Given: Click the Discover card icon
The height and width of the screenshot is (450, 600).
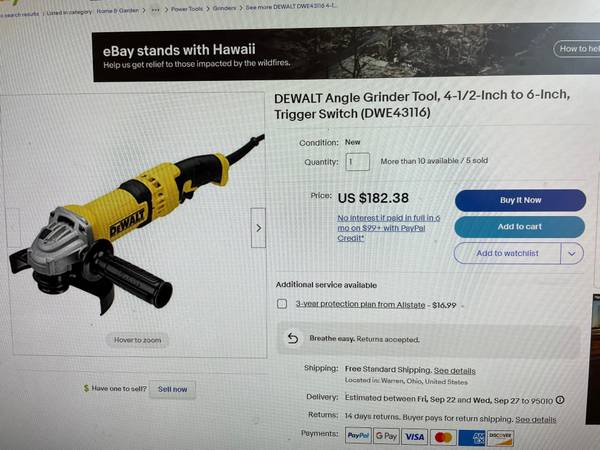Looking at the screenshot, I should click(500, 438).
